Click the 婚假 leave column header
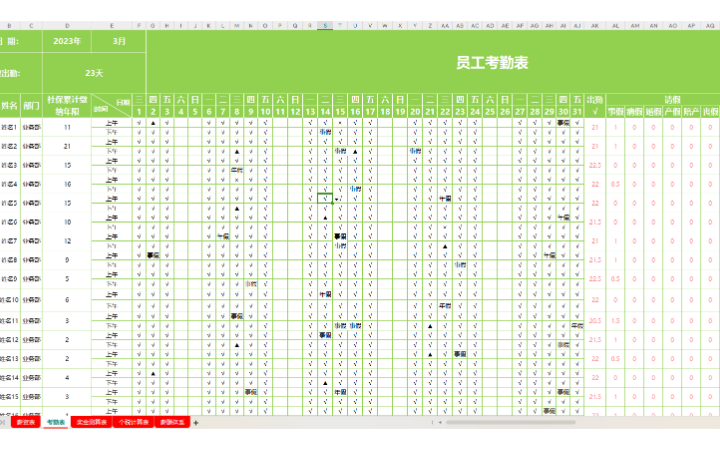 pos(653,112)
